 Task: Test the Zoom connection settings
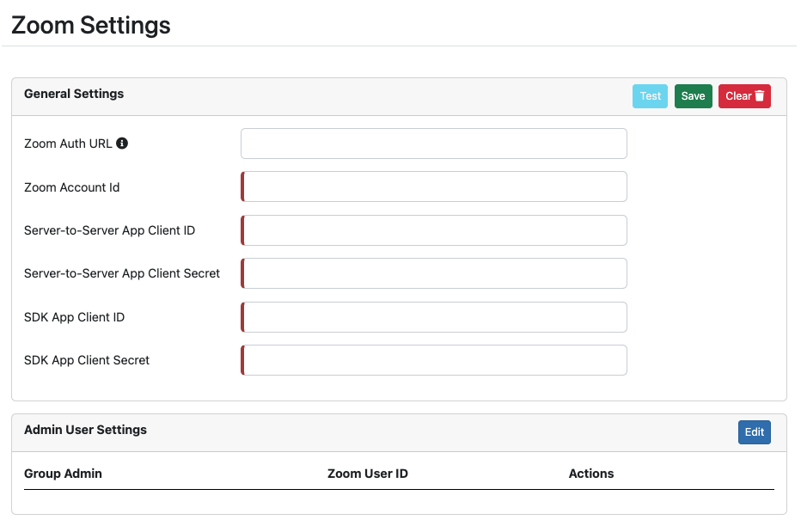tap(650, 96)
